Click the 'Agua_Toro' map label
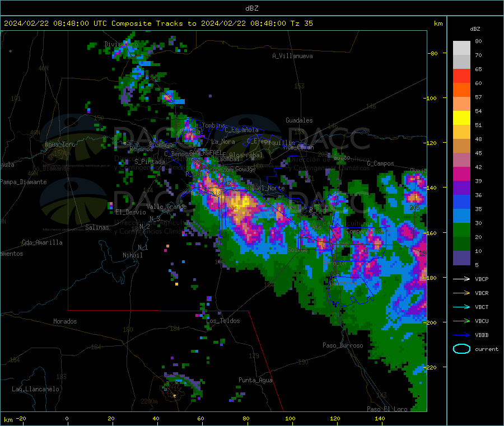 [x=60, y=144]
